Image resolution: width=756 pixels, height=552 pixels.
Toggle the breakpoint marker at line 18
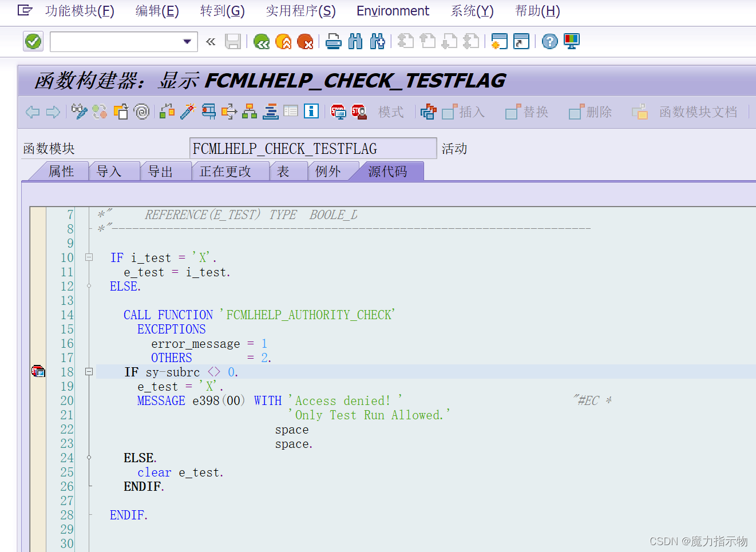[x=38, y=371]
